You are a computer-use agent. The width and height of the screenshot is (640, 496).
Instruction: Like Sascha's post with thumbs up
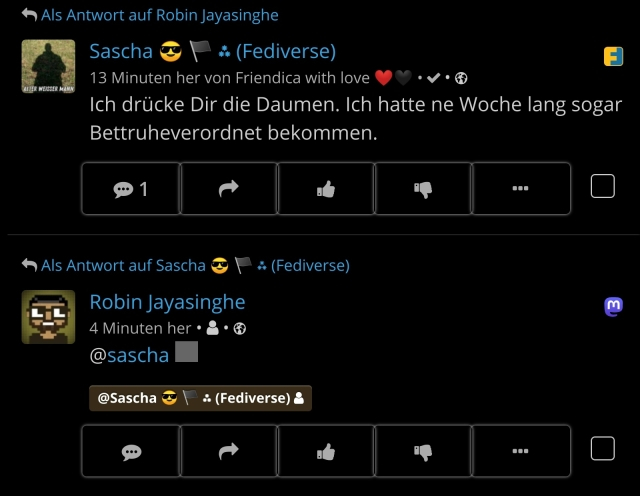pyautogui.click(x=326, y=189)
